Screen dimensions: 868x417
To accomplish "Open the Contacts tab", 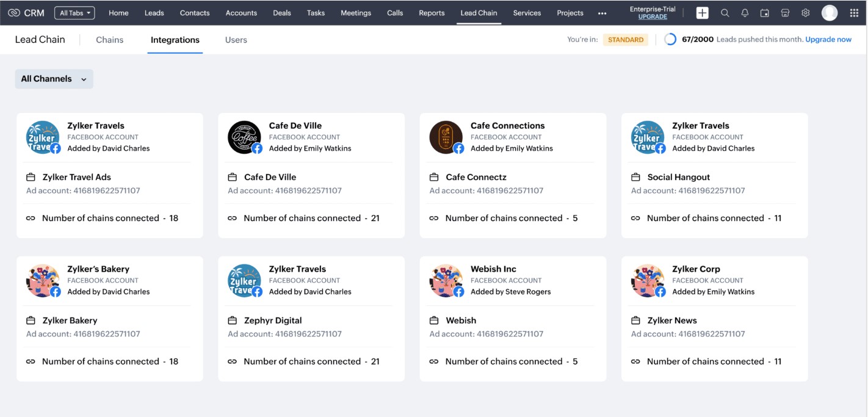I will [195, 13].
